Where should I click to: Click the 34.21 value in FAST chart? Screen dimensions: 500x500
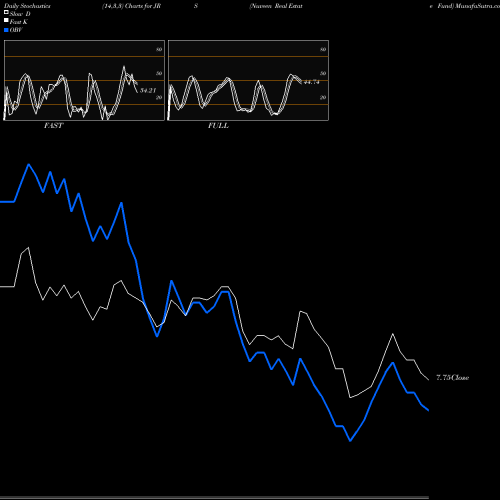(x=148, y=90)
